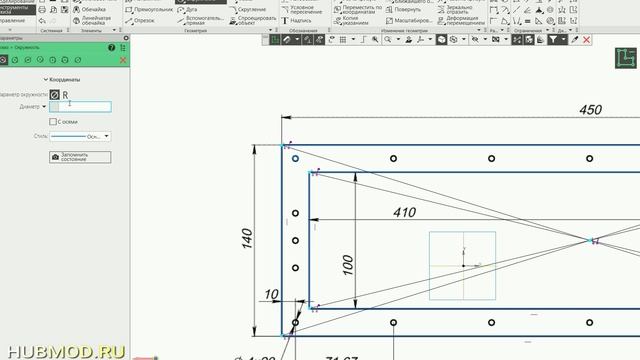Select the Деформация перемещением tool
640x360 pixels.
tap(461, 20)
